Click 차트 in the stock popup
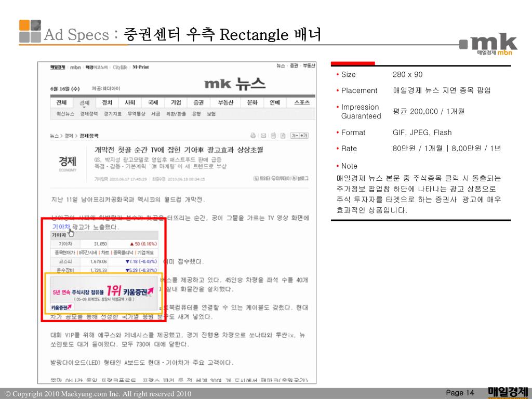Viewport: 532px width, 399px height. [x=105, y=253]
